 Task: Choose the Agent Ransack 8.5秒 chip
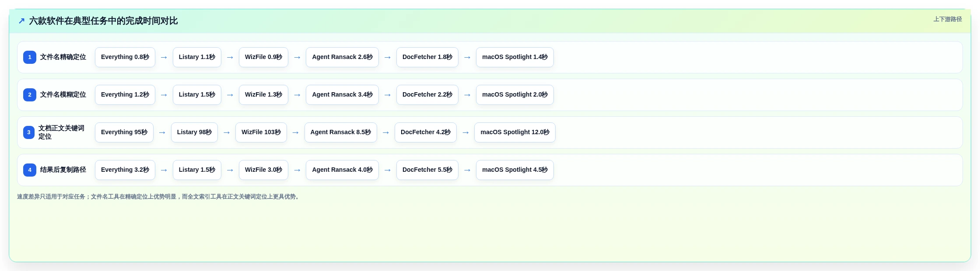[x=341, y=132]
